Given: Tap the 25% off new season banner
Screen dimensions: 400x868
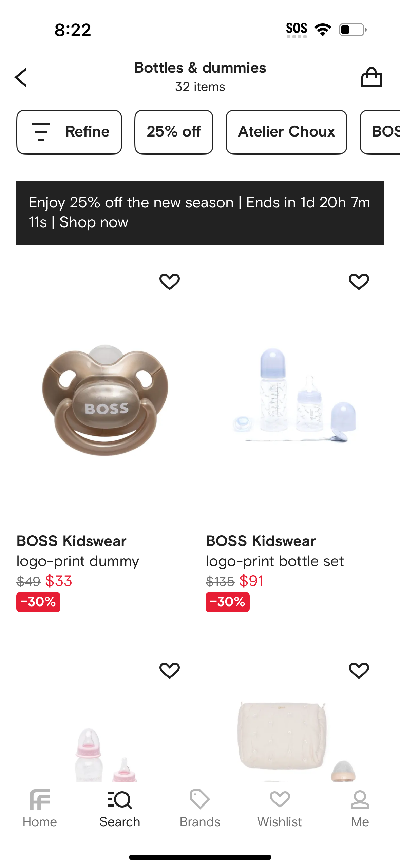Looking at the screenshot, I should 200,213.
